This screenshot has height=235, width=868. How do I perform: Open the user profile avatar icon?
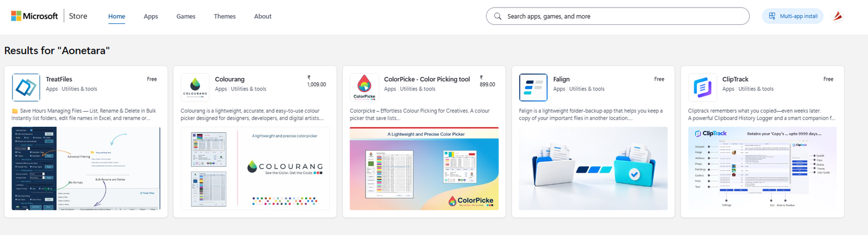point(838,16)
